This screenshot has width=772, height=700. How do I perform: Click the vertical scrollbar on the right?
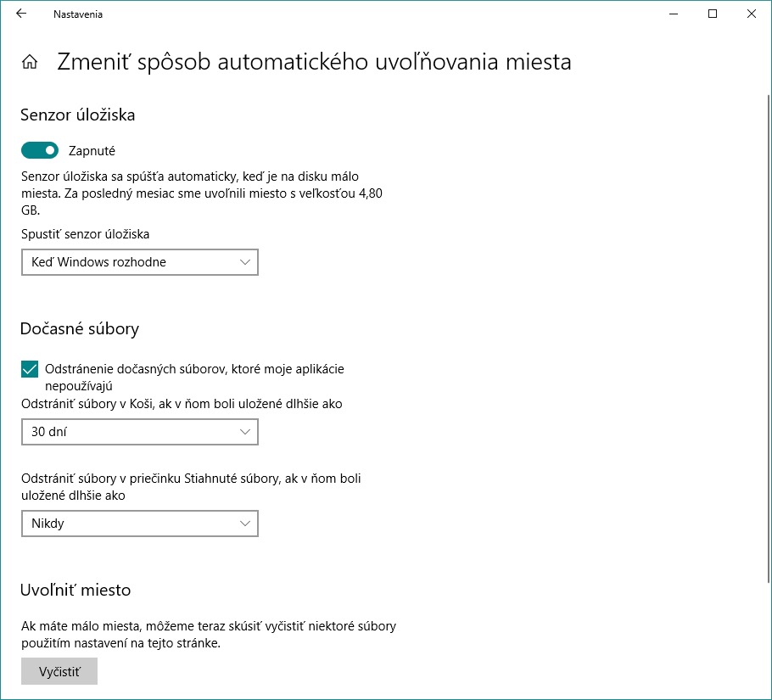pyautogui.click(x=769, y=339)
